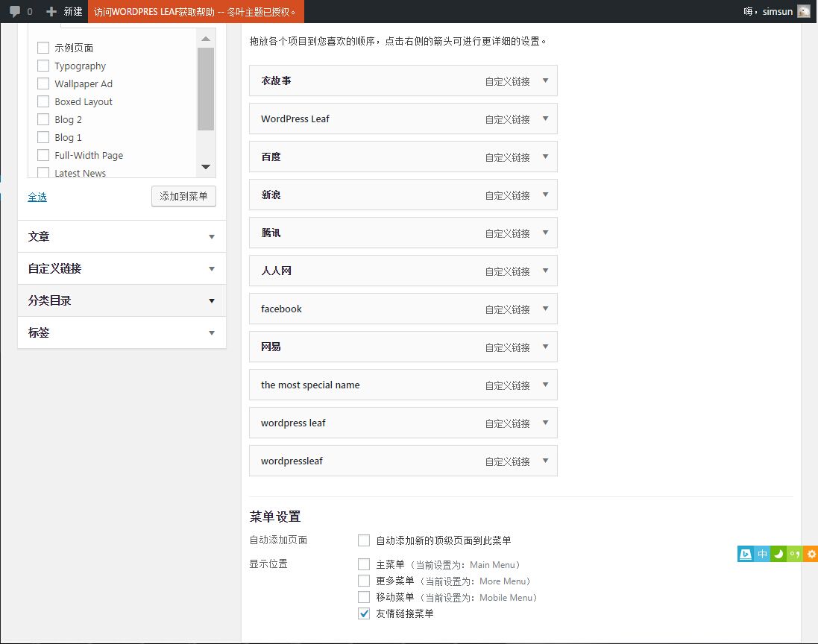
Task: Click the pages list scroll up arrow
Action: click(x=206, y=39)
